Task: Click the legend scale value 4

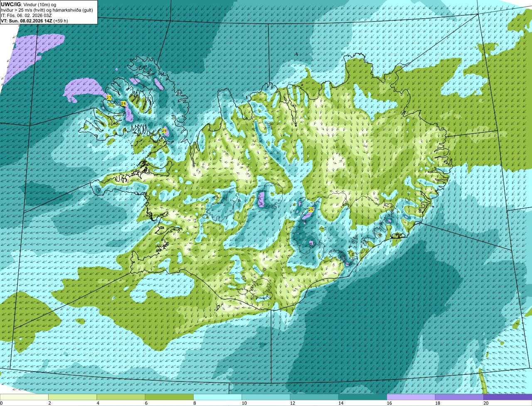Action: coord(98,403)
